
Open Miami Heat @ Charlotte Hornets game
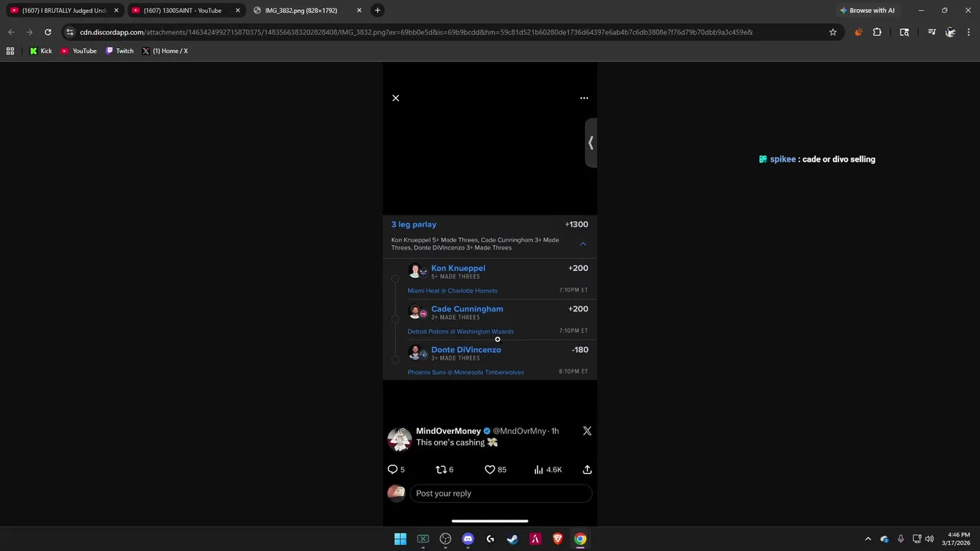[452, 291]
